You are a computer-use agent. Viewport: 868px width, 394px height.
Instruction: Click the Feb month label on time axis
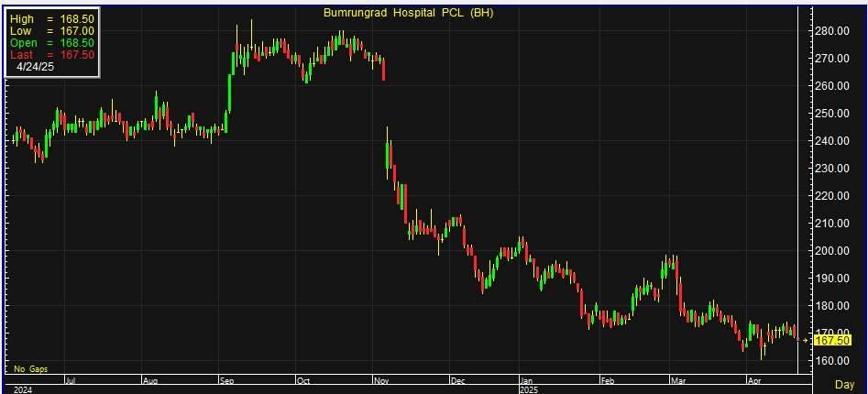point(608,381)
